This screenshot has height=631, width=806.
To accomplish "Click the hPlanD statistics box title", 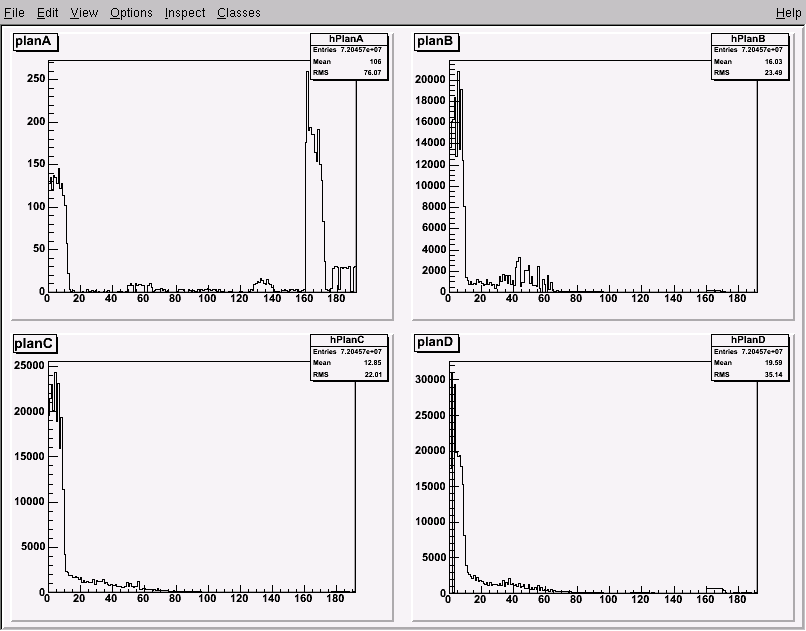I will coord(749,340).
